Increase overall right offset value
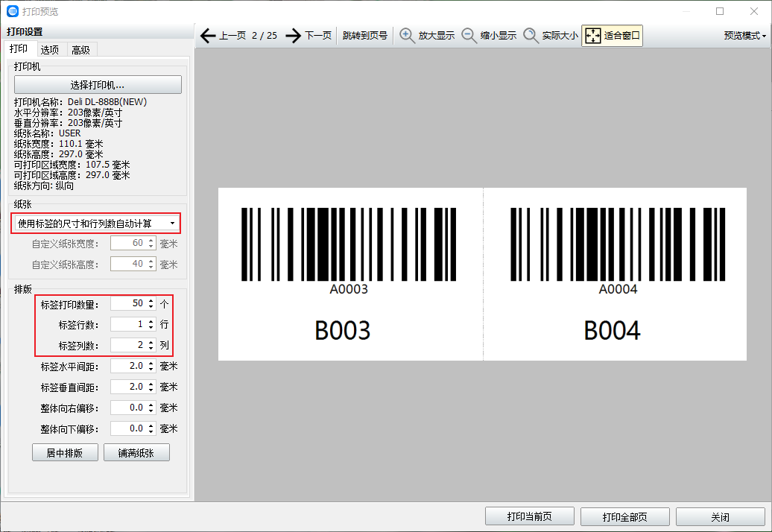This screenshot has height=532, width=772. point(151,405)
